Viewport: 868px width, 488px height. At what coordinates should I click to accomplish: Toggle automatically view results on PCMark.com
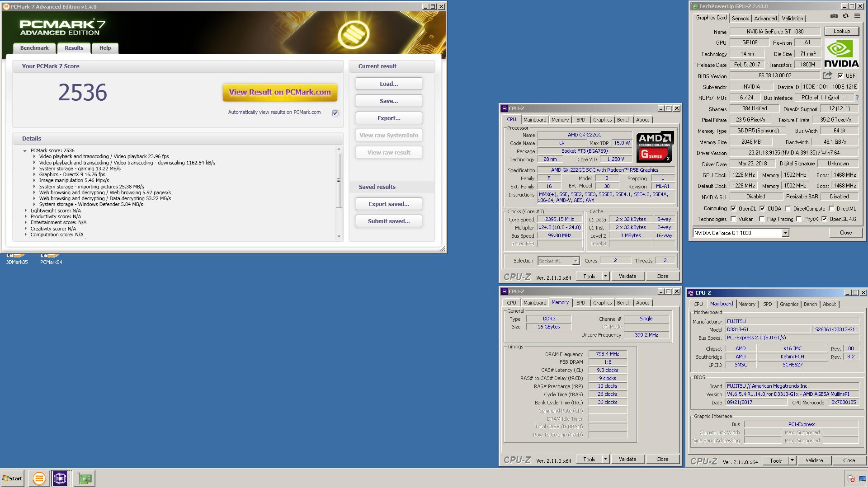335,113
